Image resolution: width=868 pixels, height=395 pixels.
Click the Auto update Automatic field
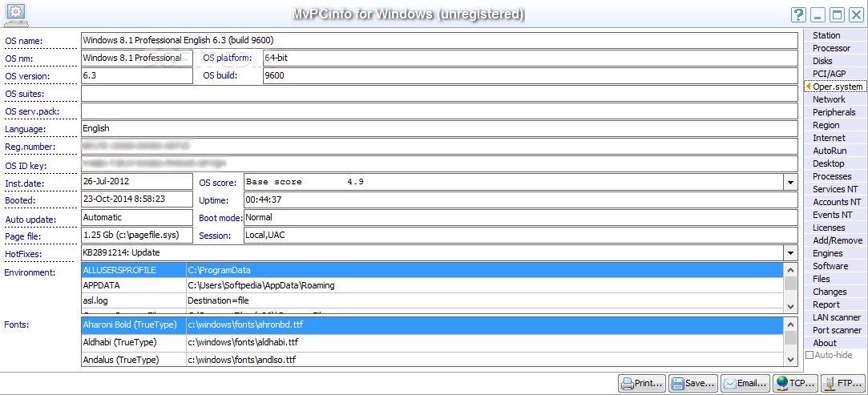[x=137, y=218]
